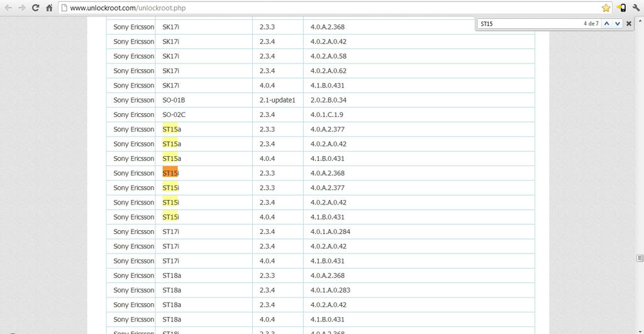Click Sony Ericsson in the SO-02C row
The height and width of the screenshot is (334, 644).
coord(134,114)
